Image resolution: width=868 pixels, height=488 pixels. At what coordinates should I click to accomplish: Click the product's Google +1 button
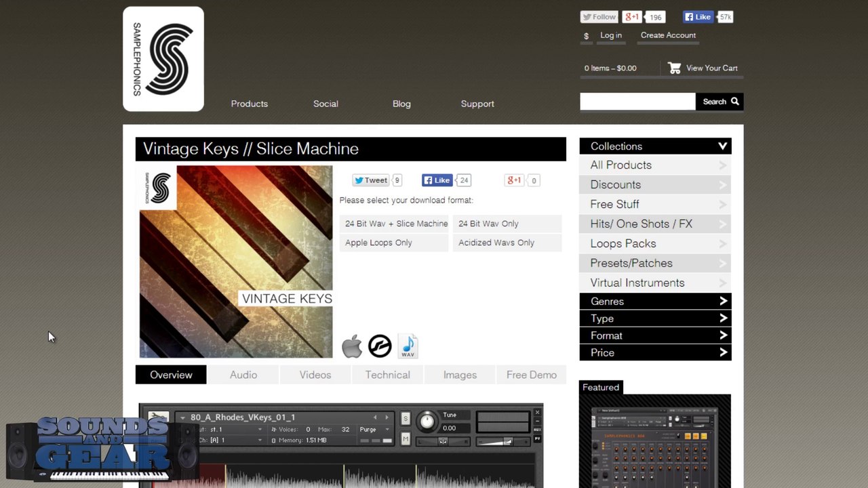click(x=514, y=180)
